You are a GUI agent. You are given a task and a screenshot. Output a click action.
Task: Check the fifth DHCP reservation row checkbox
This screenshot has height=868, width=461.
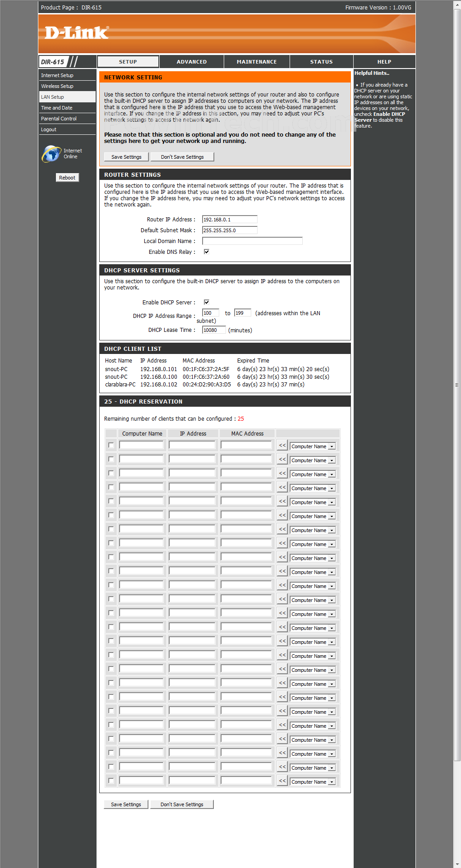[111, 501]
